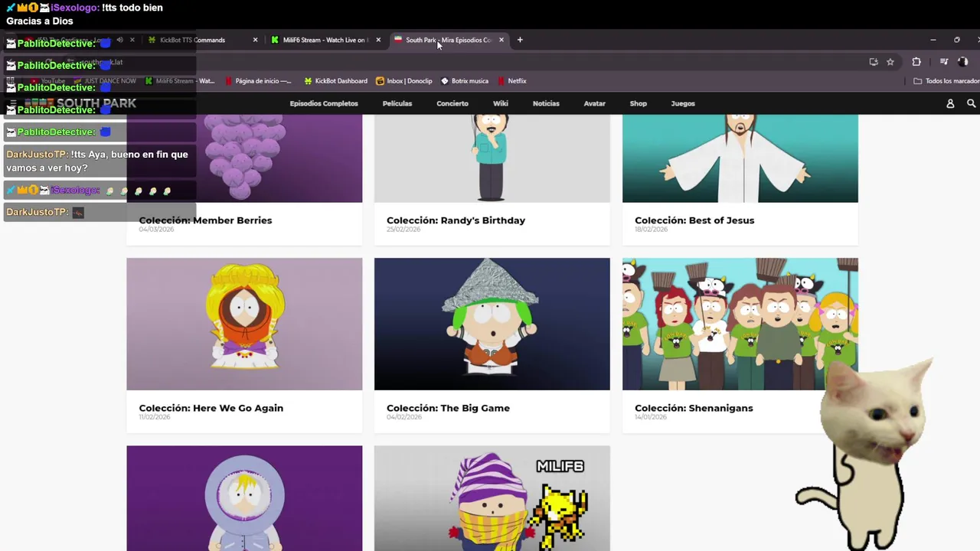
Task: Click the date 04/02/2026 under The Big Game
Action: (x=403, y=417)
